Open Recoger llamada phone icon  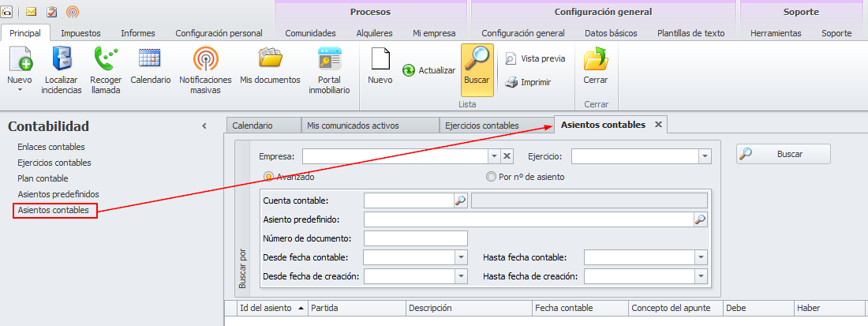(x=105, y=60)
